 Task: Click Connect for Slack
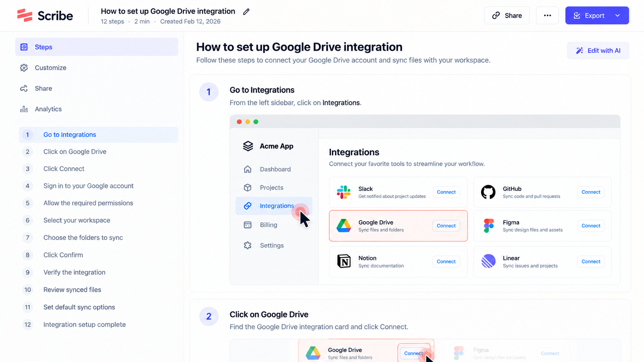click(446, 192)
